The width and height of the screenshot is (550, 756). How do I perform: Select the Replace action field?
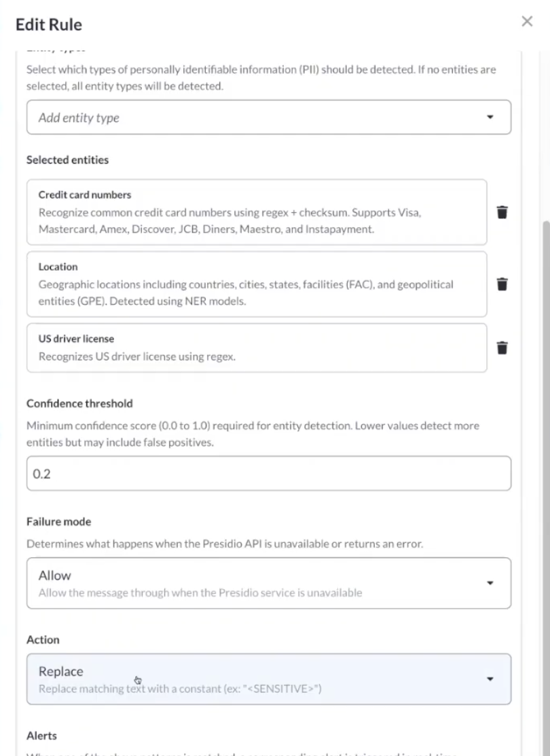[x=268, y=679]
